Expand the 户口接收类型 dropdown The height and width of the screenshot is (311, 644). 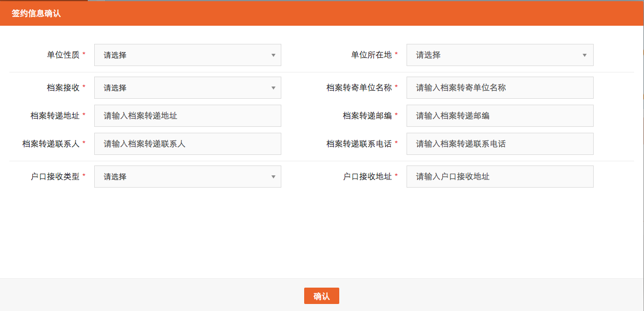click(x=187, y=177)
